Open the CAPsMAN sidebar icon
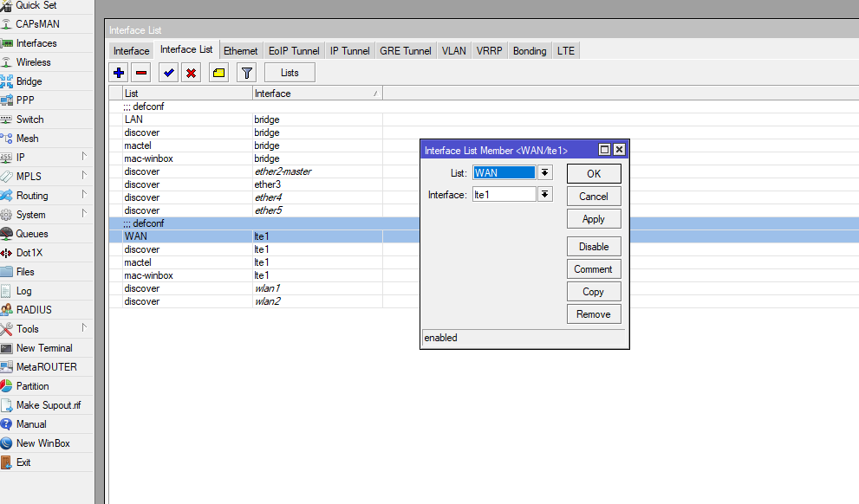 tap(7, 24)
